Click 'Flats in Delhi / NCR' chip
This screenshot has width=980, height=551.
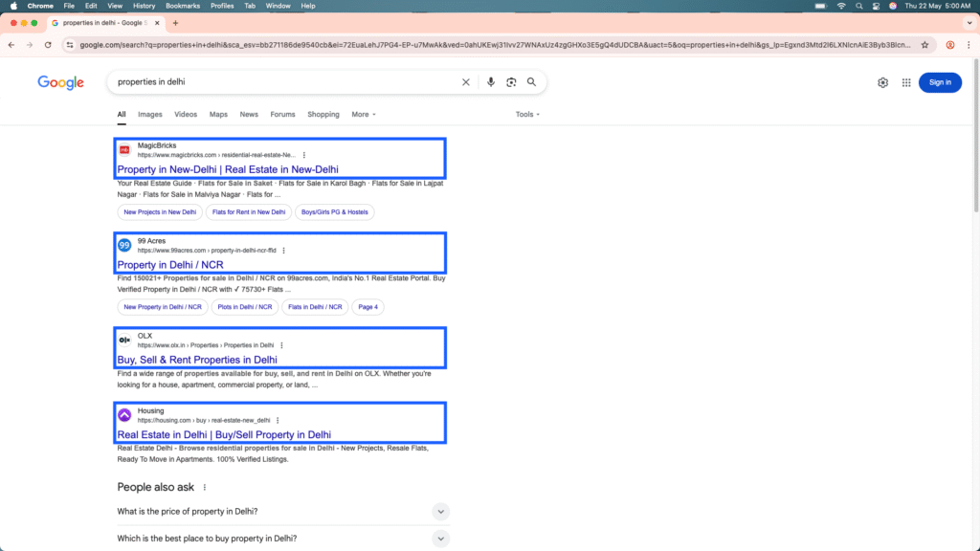pyautogui.click(x=315, y=307)
